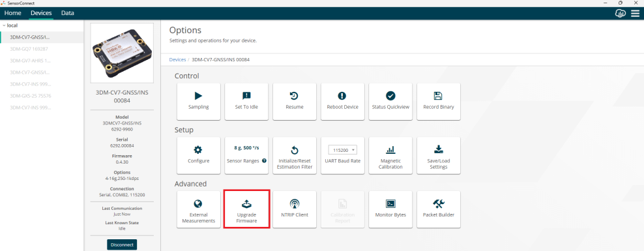Click the Devices breadcrumb link
Screen dimensions: 644x251
(x=177, y=59)
